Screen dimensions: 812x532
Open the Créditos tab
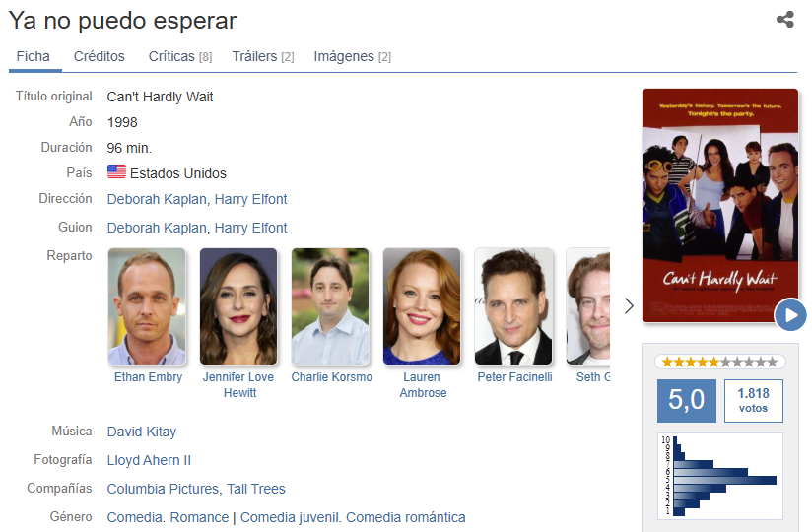(x=99, y=56)
